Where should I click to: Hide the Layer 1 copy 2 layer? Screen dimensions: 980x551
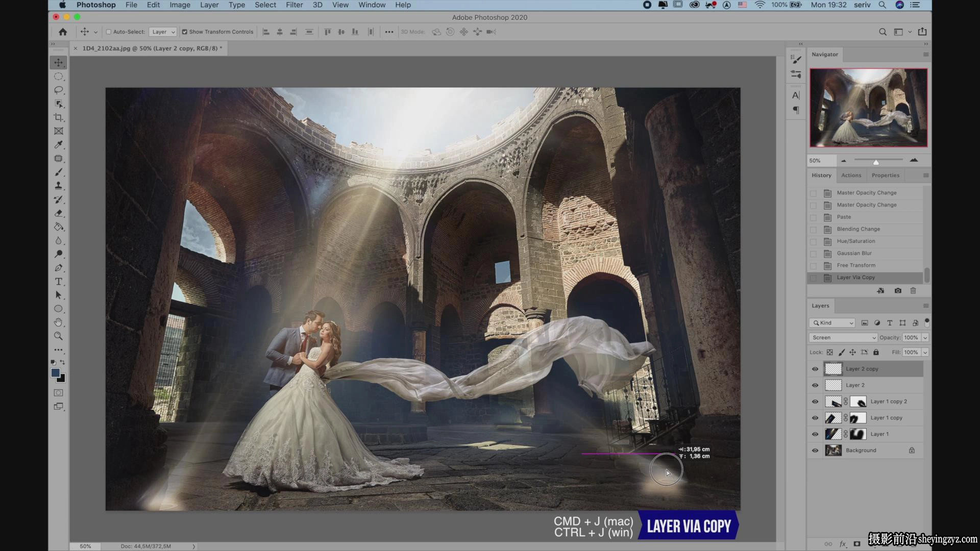coord(815,402)
